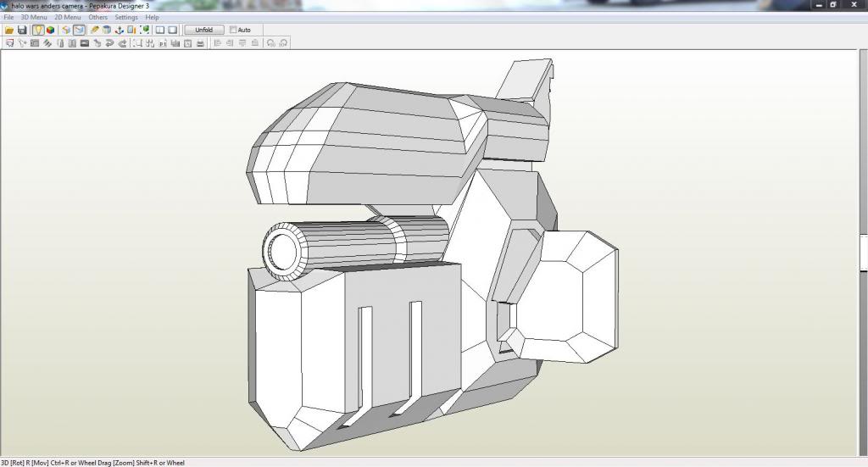Click the left-pointing curved arrow undo icon

[109, 43]
